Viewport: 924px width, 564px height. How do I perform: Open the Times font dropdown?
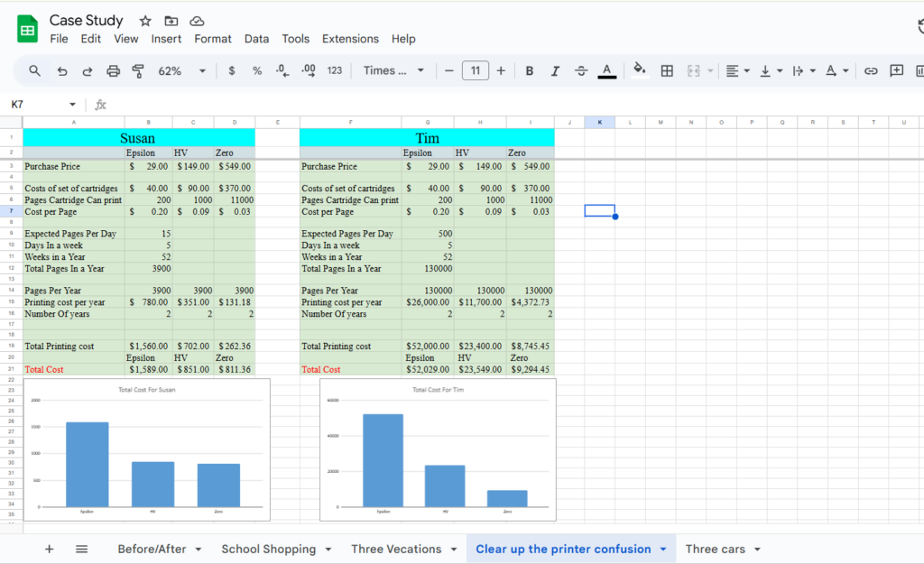pyautogui.click(x=393, y=70)
